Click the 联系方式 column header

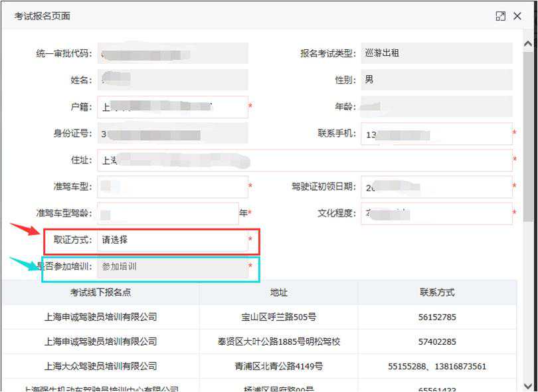click(x=437, y=292)
